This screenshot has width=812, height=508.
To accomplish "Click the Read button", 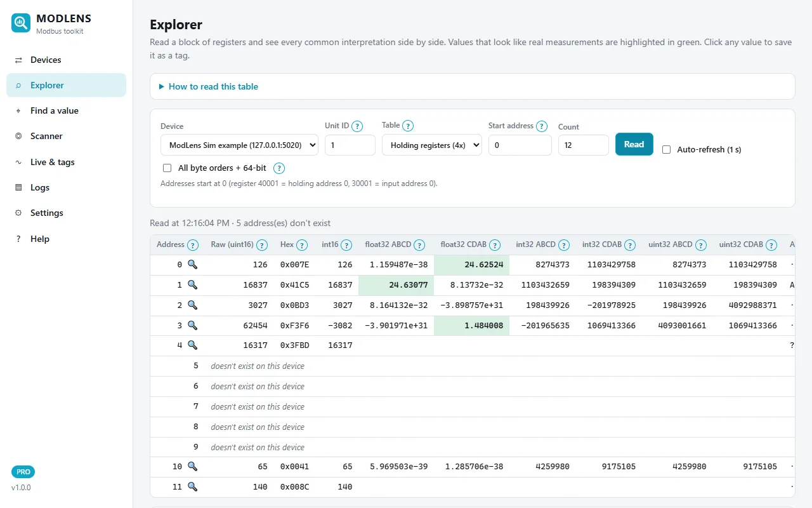I will [634, 144].
